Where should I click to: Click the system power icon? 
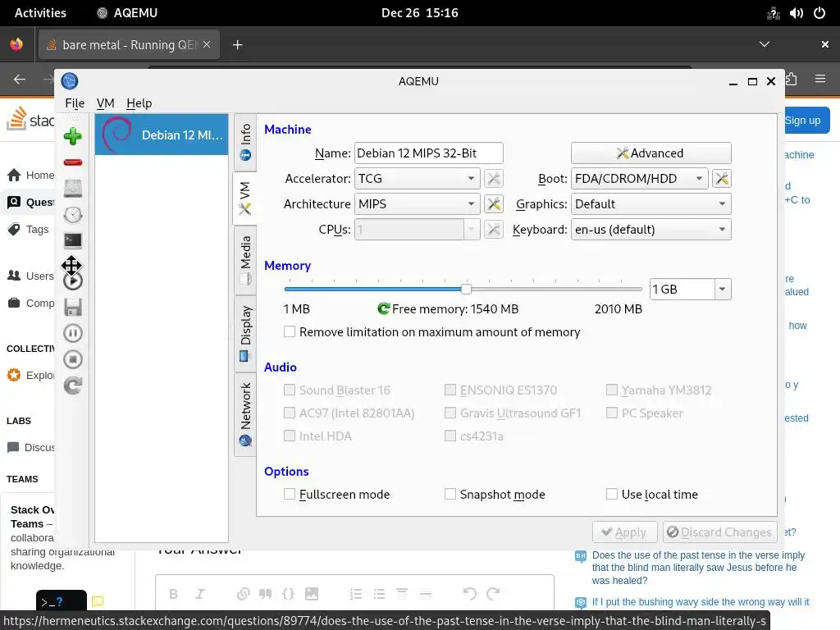tap(819, 13)
